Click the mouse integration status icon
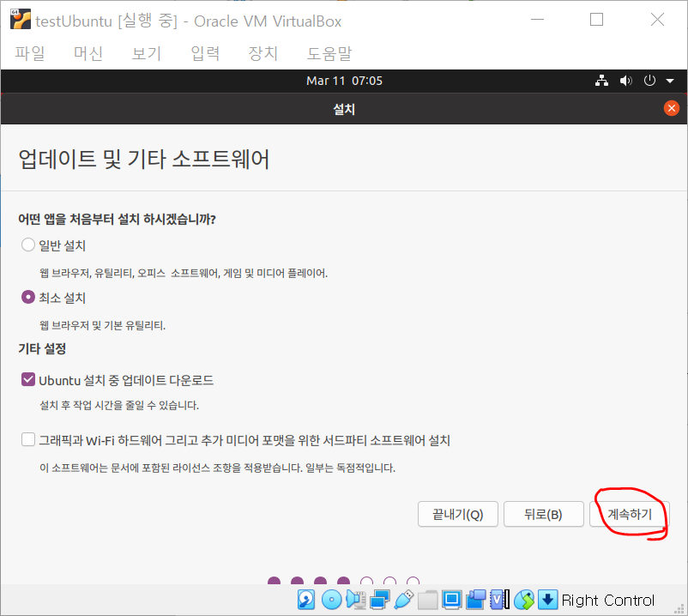This screenshot has width=688, height=616. pyautogui.click(x=524, y=600)
